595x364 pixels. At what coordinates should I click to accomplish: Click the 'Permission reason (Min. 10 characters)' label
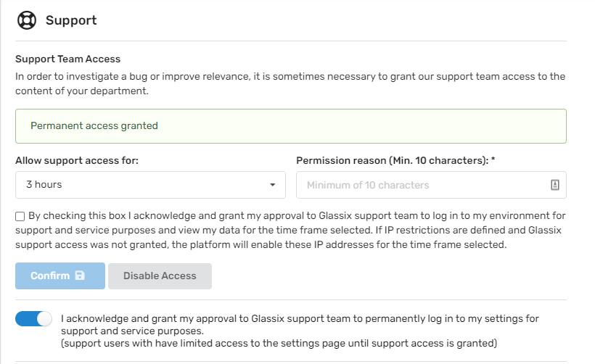tap(393, 160)
